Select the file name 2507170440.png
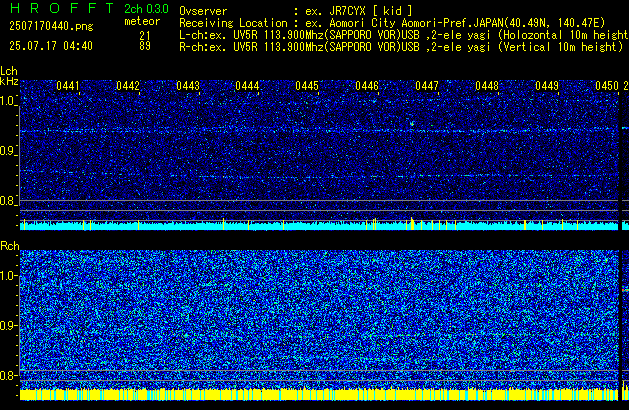The image size is (629, 410). [x=51, y=26]
